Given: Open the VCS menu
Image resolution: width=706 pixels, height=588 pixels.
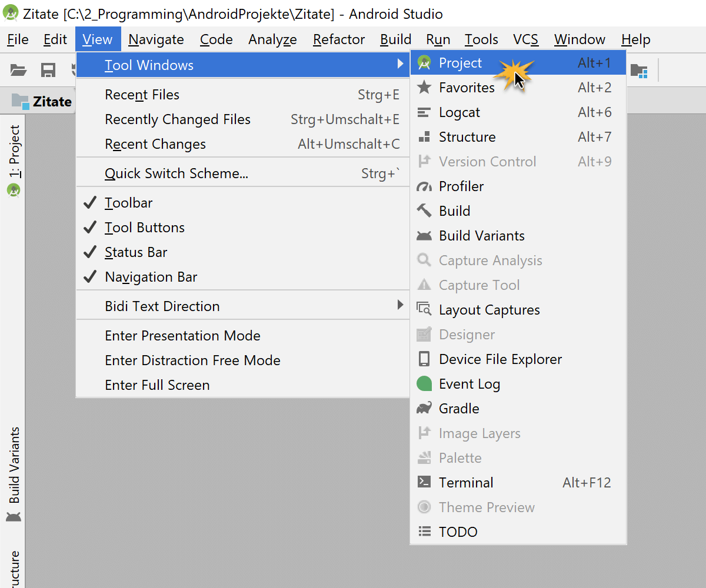Looking at the screenshot, I should (x=525, y=39).
